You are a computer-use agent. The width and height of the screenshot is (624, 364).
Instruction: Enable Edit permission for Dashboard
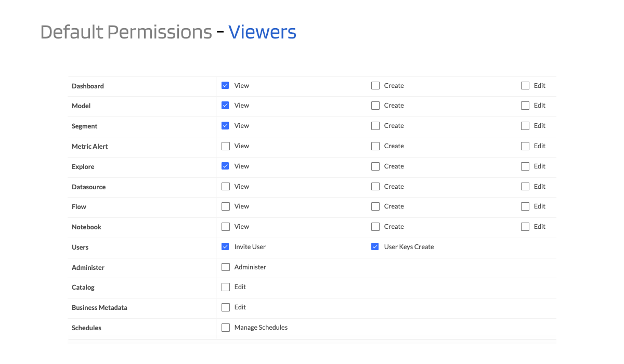(525, 85)
